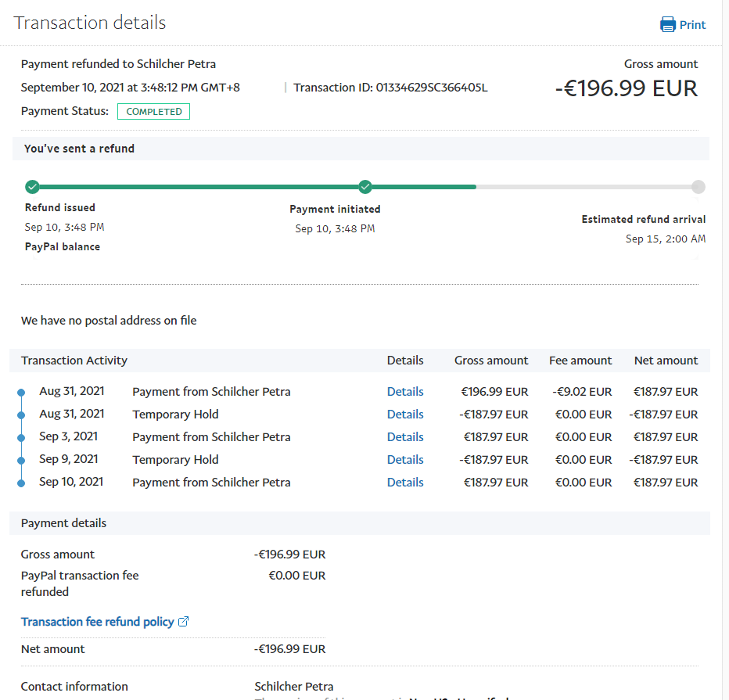Image resolution: width=729 pixels, height=700 pixels.
Task: Click timeline dot for Sep 3, 2021 row
Action: coord(21,437)
